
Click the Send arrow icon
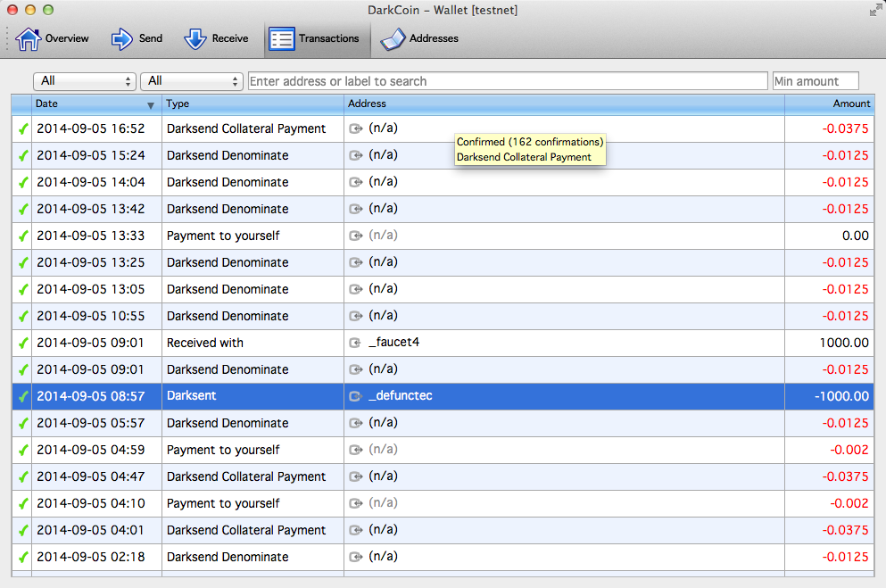121,39
